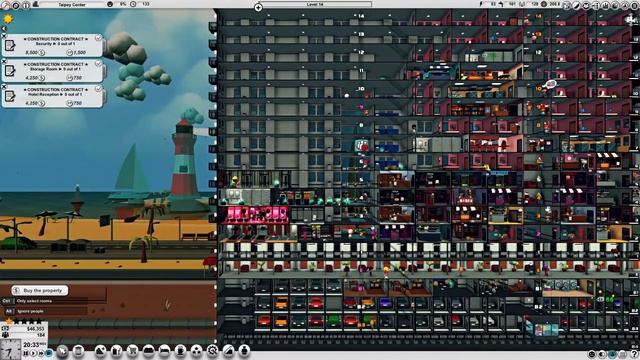Accept the Hotel Reception construction contract
This screenshot has height=360, width=640.
point(98,89)
